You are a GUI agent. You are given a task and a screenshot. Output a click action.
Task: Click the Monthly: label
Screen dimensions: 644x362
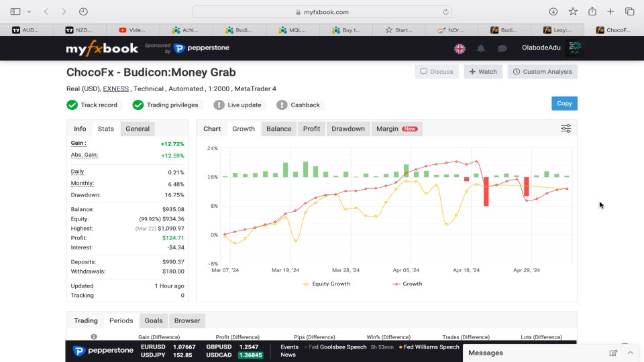(x=82, y=183)
